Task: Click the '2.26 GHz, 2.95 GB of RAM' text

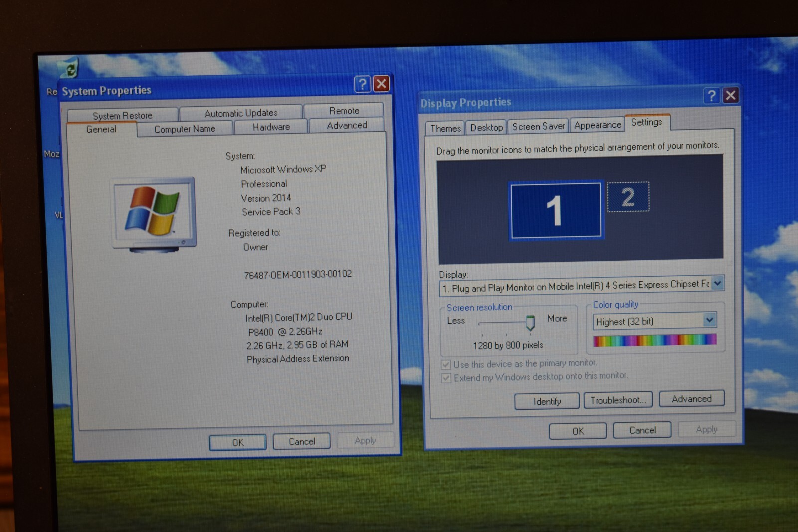Action: pos(297,345)
